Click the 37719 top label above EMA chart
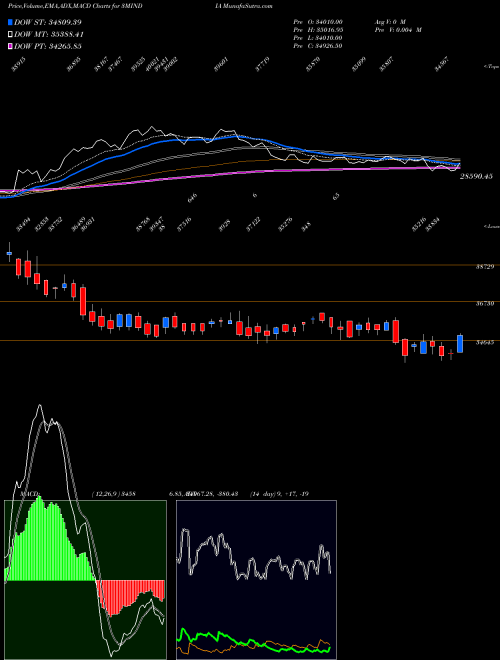500x660 pixels. coord(263,64)
